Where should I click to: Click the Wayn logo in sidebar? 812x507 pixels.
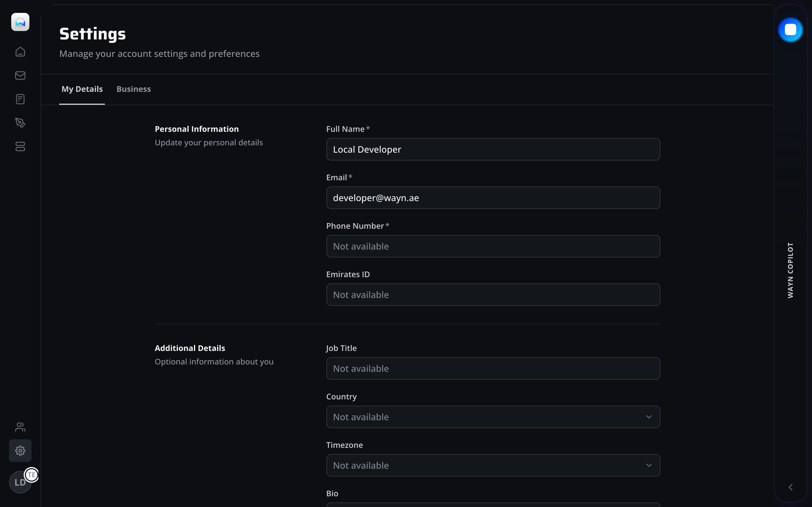tap(20, 22)
